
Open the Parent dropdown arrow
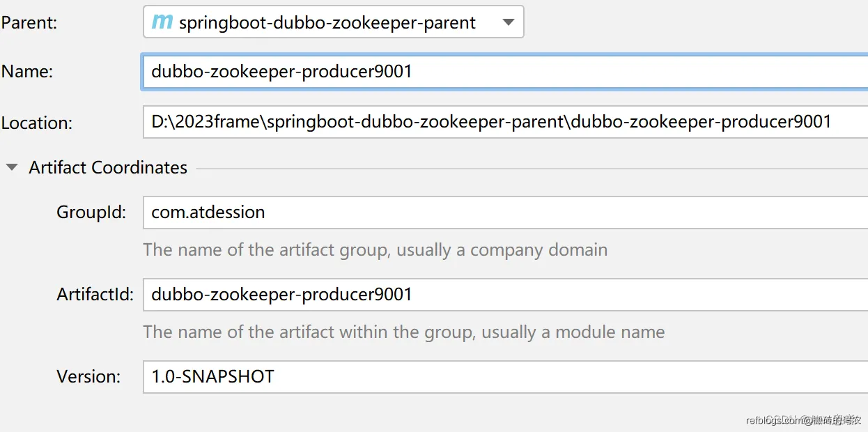(x=509, y=22)
